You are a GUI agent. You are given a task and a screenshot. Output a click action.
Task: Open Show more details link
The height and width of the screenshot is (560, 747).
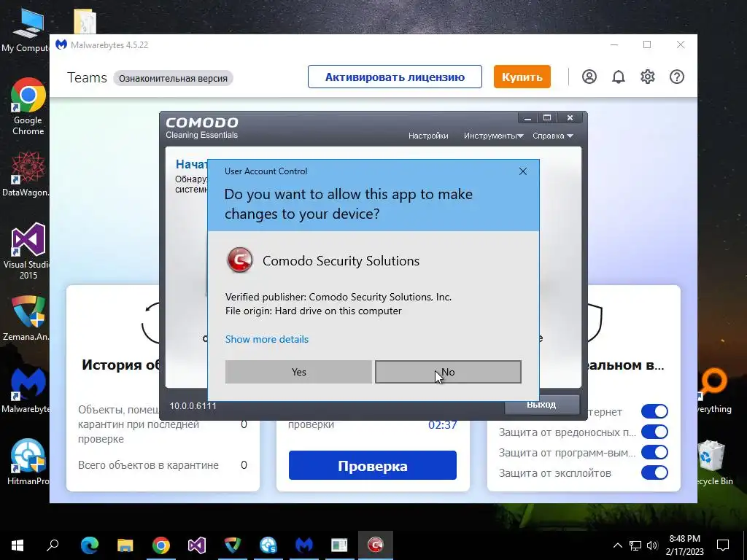[x=267, y=339]
